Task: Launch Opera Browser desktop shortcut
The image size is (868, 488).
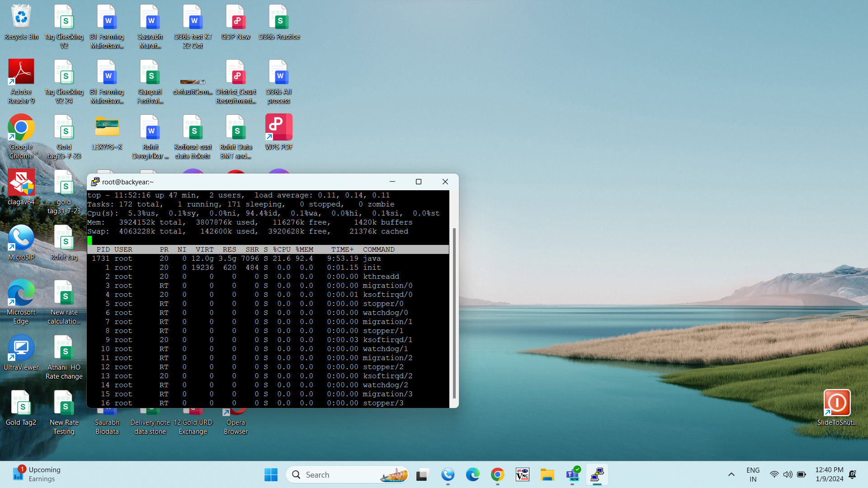Action: (236, 422)
